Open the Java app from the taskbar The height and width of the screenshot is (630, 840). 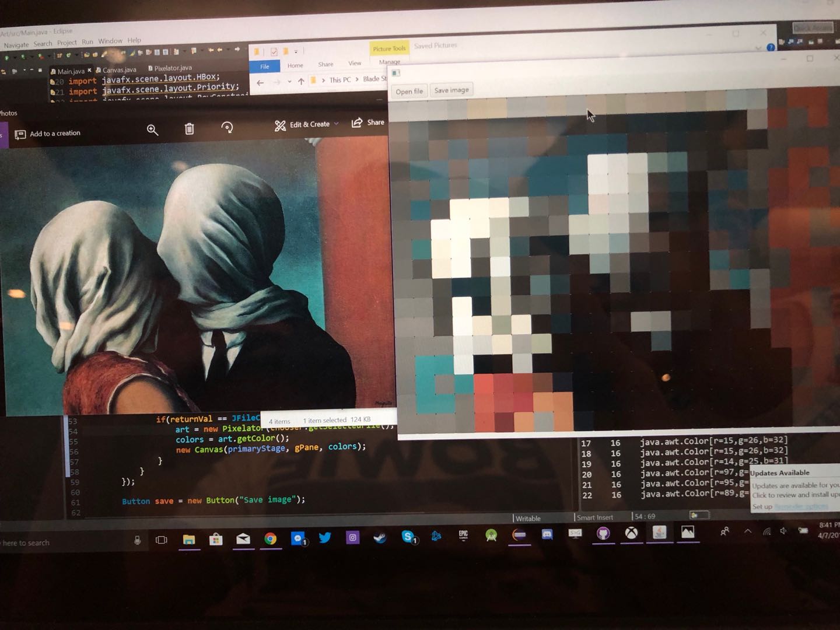[x=659, y=532]
